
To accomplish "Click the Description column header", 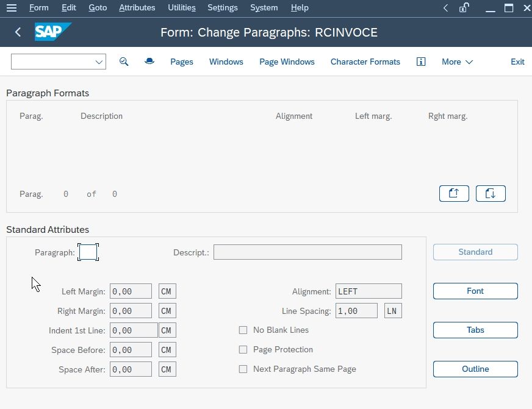I will tap(101, 116).
